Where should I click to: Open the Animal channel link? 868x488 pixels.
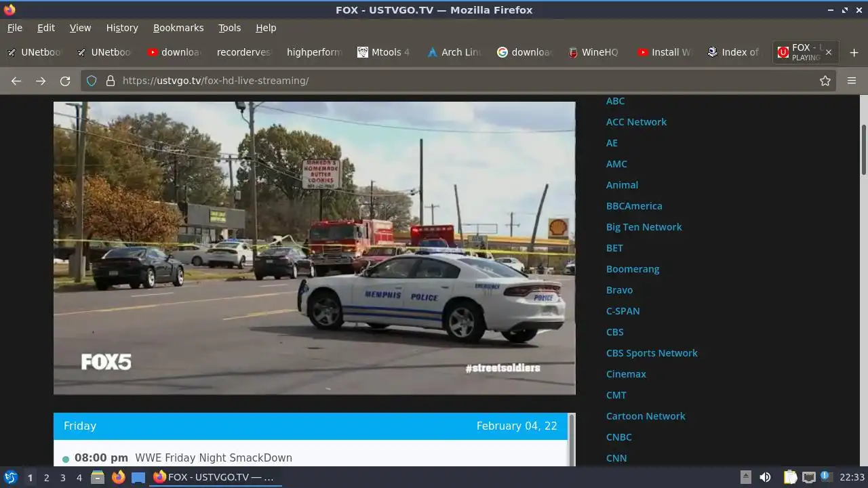click(622, 185)
